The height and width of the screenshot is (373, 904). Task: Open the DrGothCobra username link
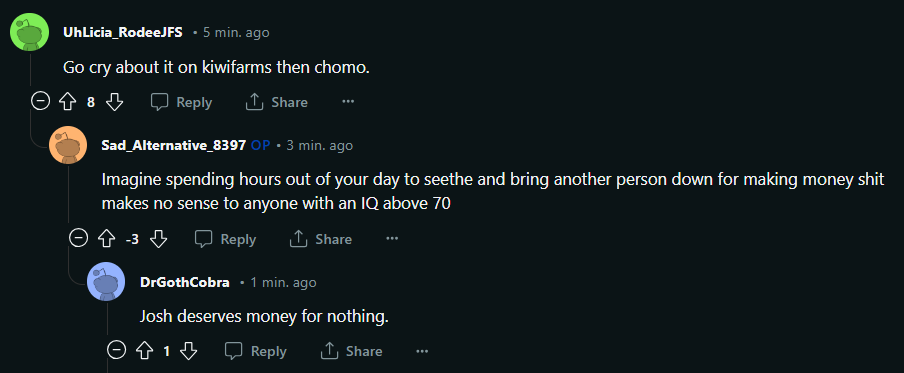click(x=184, y=282)
